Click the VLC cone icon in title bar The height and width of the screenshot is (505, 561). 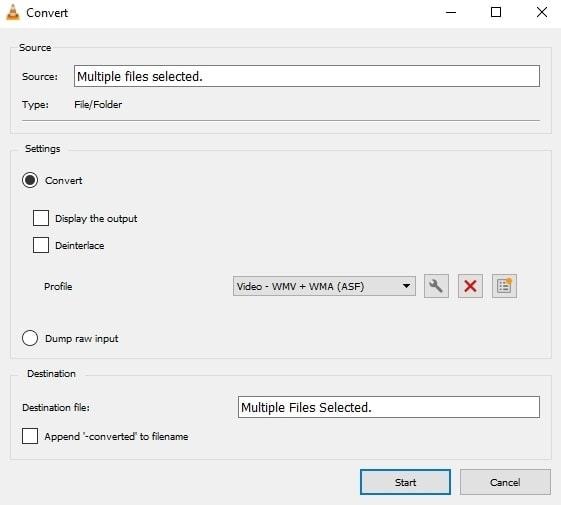pos(13,12)
